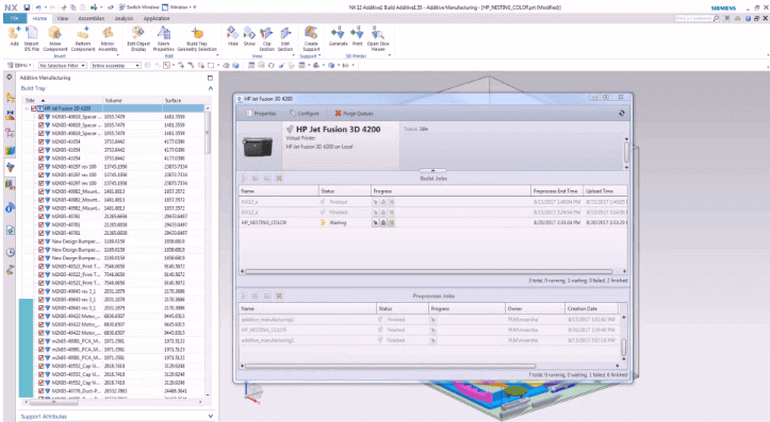Viewport: 770px width, 422px height.
Task: Click the Add component ribbon icon
Action: (x=14, y=37)
